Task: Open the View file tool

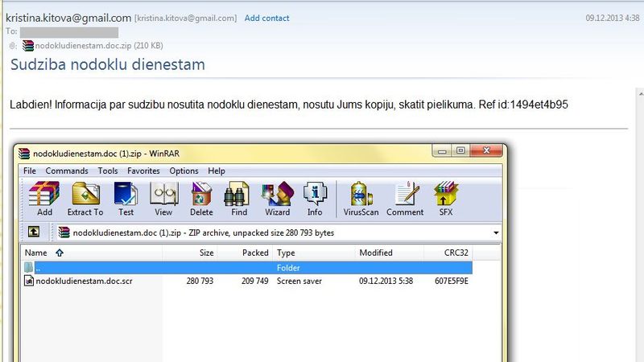Action: pyautogui.click(x=163, y=199)
